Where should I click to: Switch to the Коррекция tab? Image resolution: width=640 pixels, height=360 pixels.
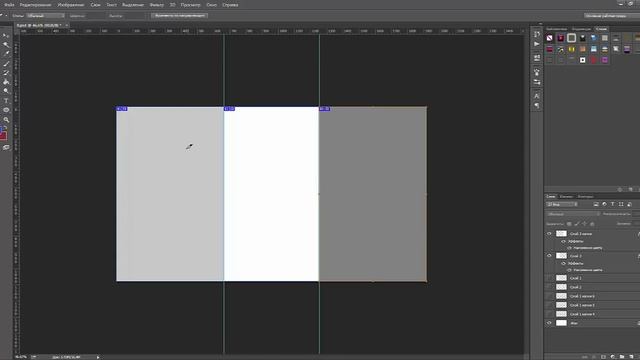tap(581, 29)
